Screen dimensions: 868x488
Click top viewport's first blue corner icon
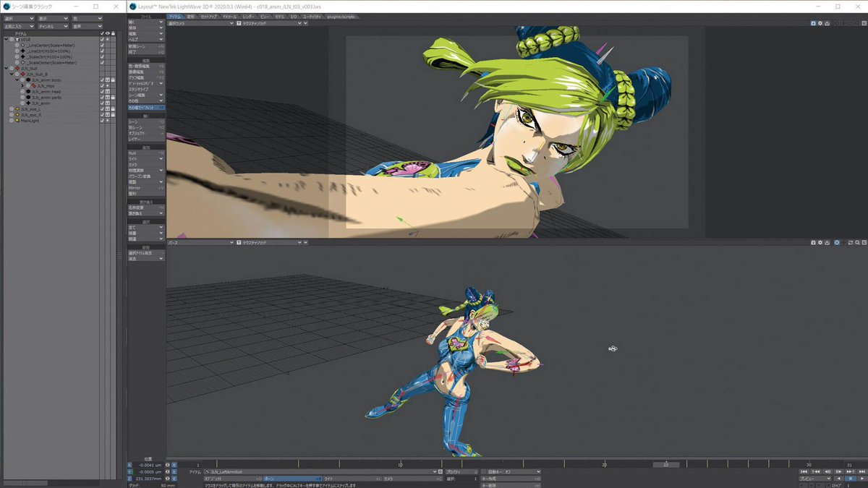click(x=813, y=23)
